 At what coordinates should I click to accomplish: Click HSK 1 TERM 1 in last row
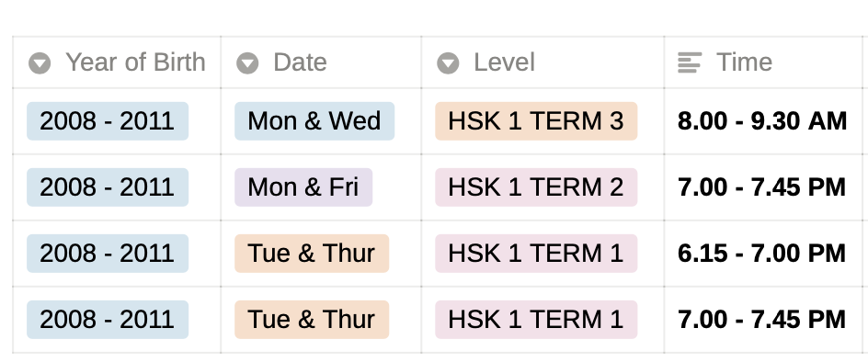[x=536, y=320]
